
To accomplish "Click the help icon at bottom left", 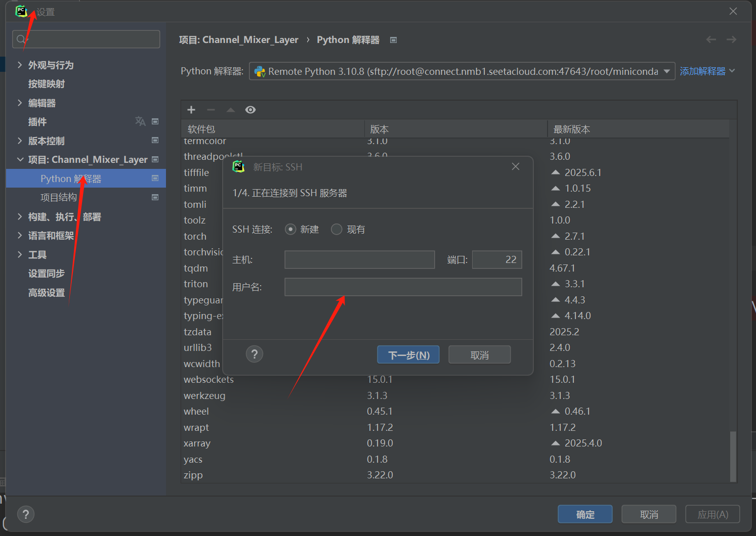I will click(26, 514).
